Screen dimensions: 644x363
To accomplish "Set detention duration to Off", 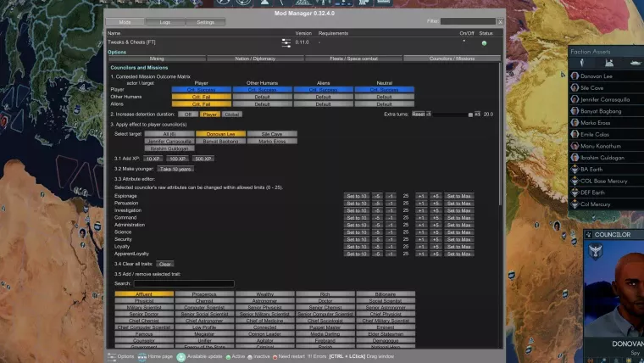I will [187, 114].
